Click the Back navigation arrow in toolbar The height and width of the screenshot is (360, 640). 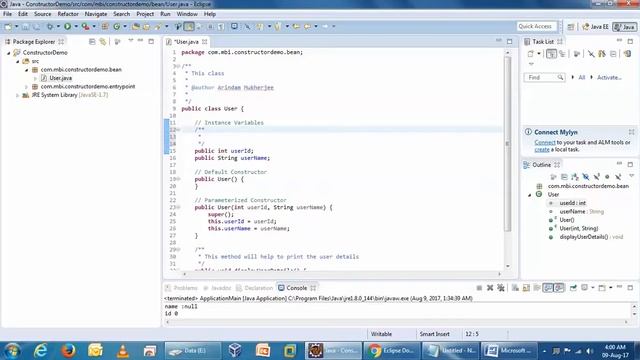(x=307, y=27)
